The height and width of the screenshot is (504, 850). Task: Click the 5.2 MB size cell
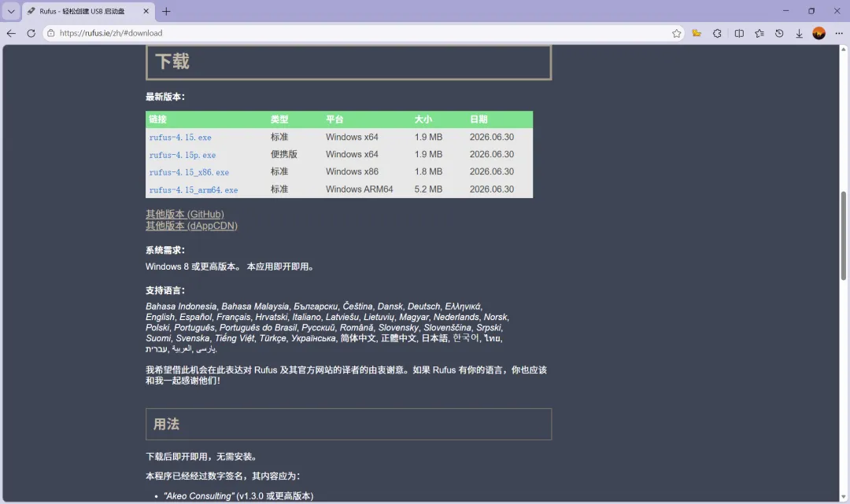coord(428,189)
